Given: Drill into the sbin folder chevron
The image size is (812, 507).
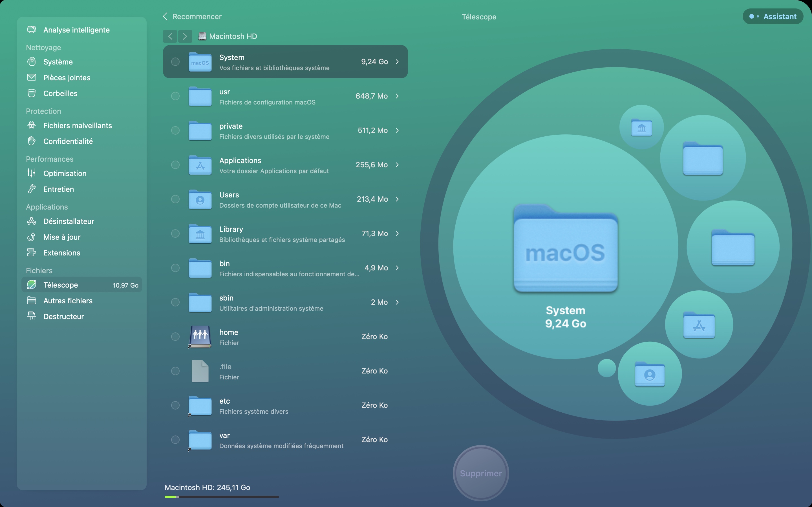Looking at the screenshot, I should pyautogui.click(x=397, y=302).
